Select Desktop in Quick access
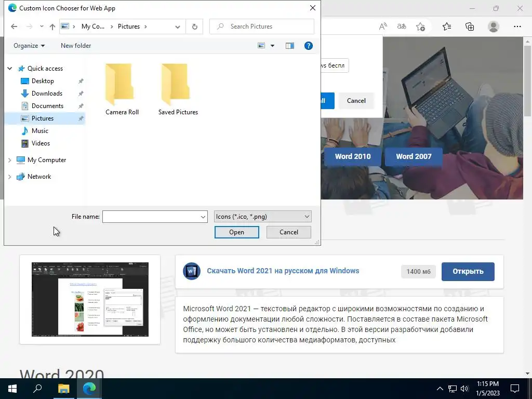Viewport: 532px width, 399px height. click(43, 81)
